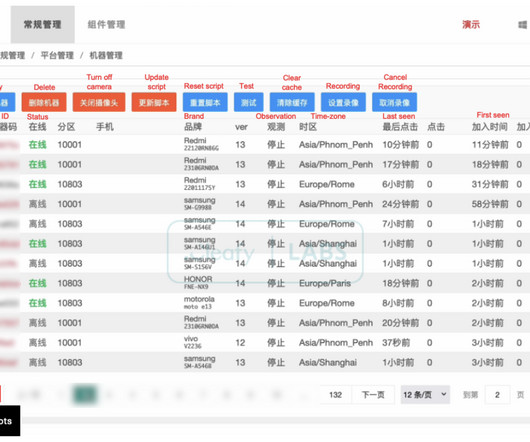
Task: Click the 删除机器 delete button
Action: [x=44, y=102]
